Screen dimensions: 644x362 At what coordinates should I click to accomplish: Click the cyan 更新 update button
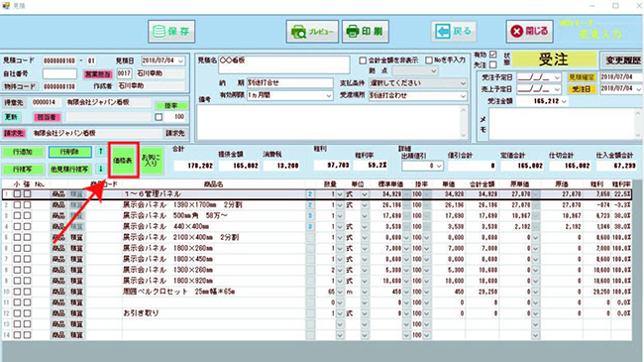click(11, 117)
